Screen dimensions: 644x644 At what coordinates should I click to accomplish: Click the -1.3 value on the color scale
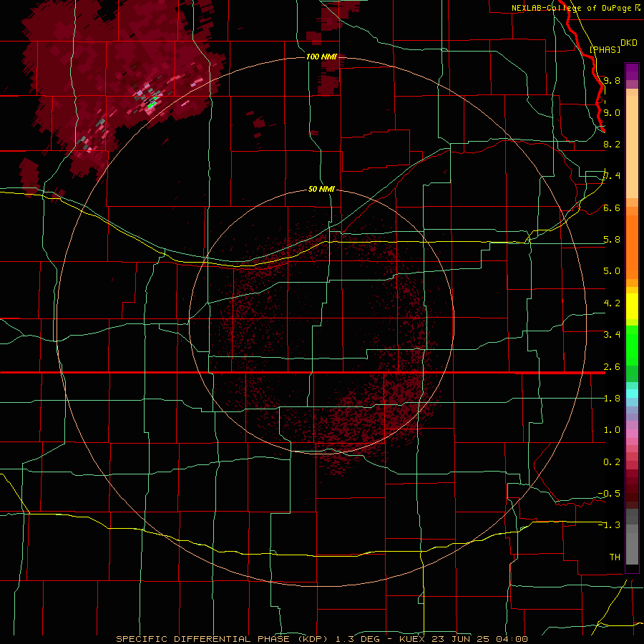point(609,525)
